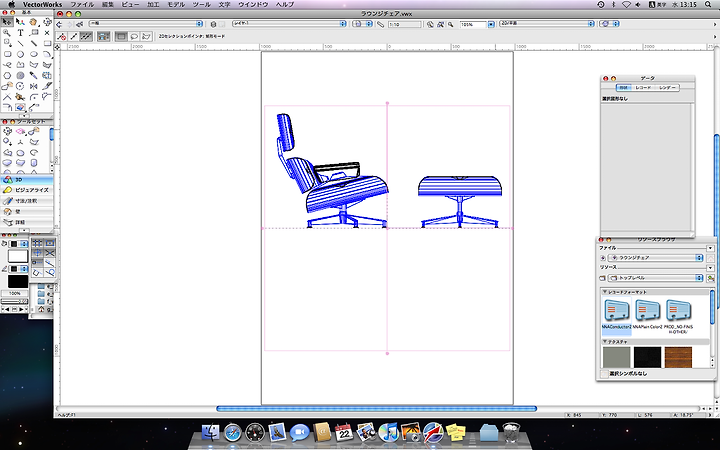
Task: Select the 3D polygon tool in tool sets
Action: (34, 142)
